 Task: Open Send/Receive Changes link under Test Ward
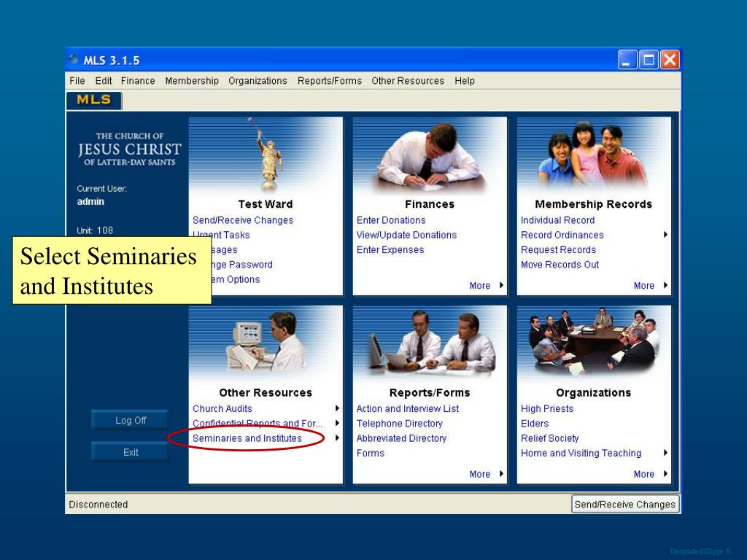tap(243, 220)
